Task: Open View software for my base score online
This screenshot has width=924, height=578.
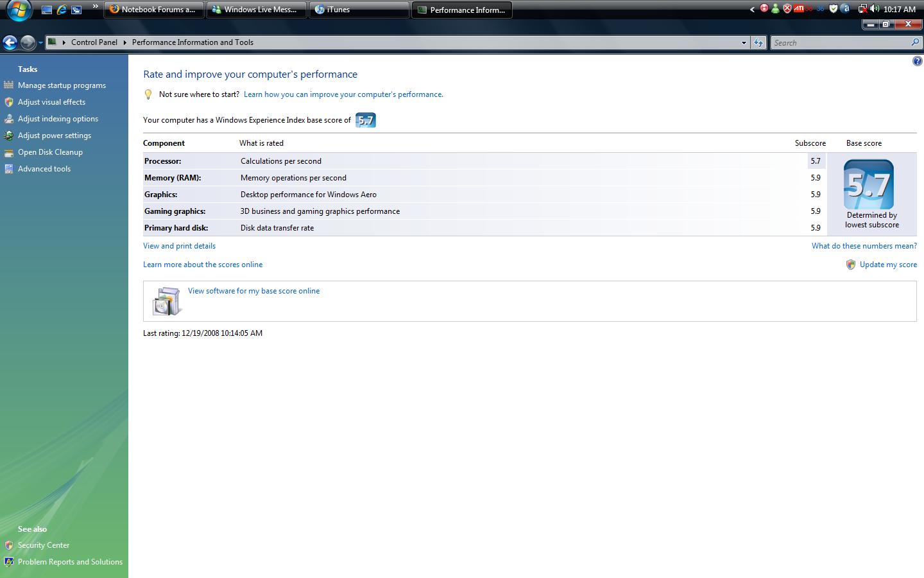Action: pos(253,291)
